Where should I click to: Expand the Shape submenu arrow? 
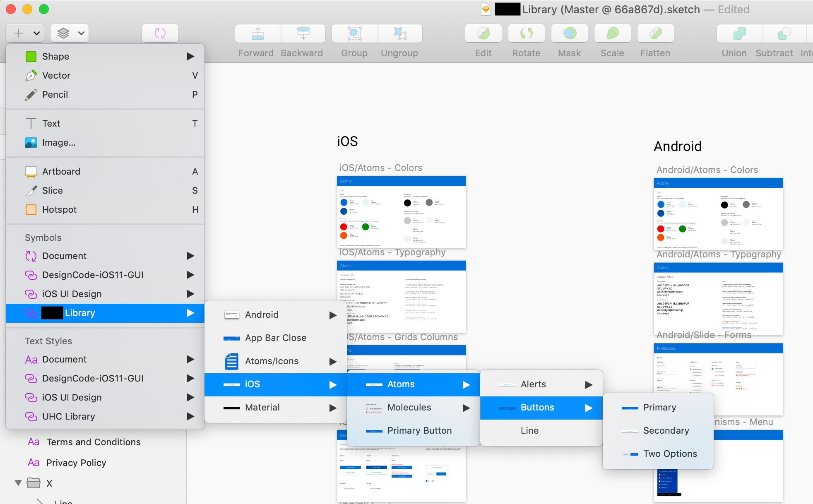pos(191,56)
